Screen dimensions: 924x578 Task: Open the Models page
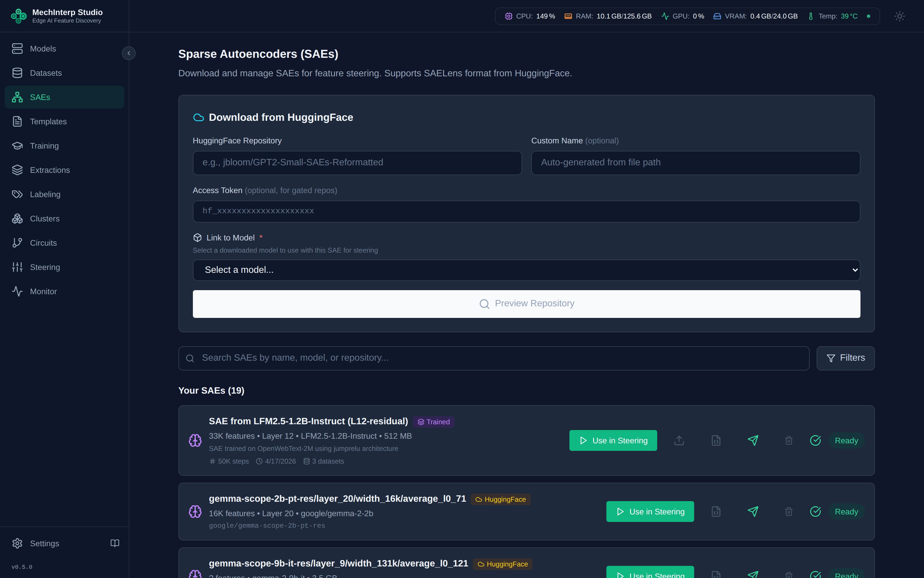coord(64,49)
